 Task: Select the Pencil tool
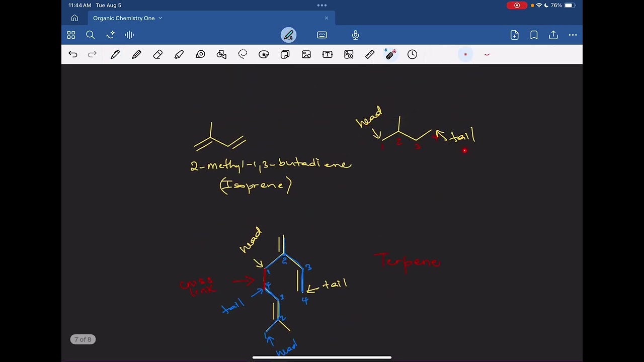pyautogui.click(x=136, y=54)
